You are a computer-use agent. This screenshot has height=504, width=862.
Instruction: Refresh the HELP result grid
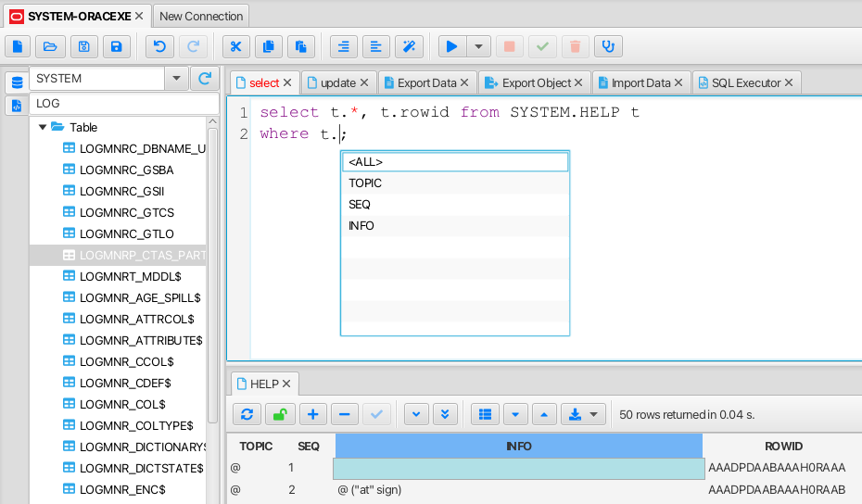point(247,414)
